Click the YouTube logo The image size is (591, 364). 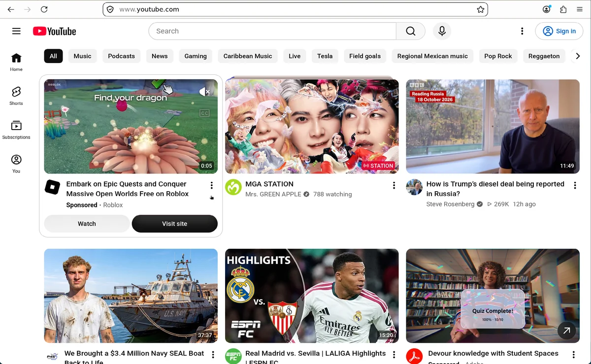(x=55, y=31)
